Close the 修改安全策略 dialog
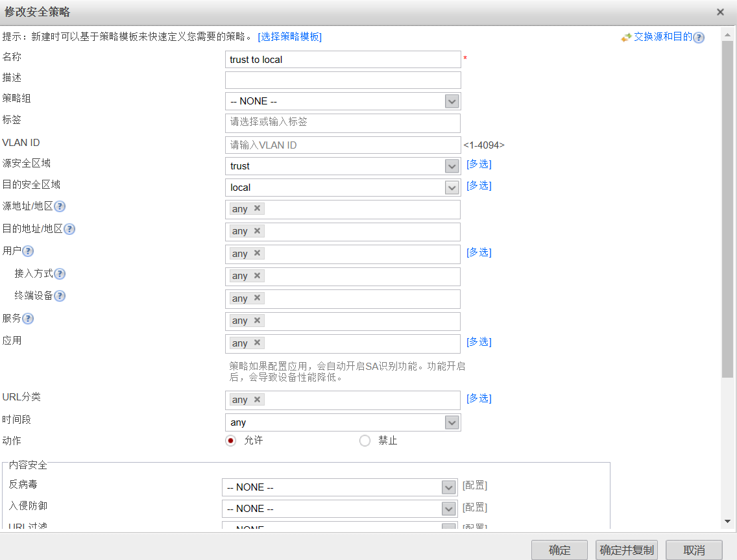 pos(720,12)
